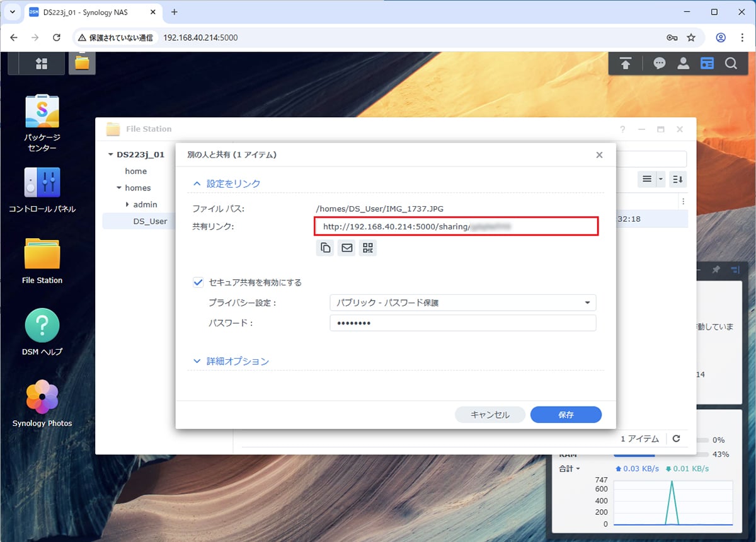Open the DSM main menu grid
This screenshot has height=542, width=756.
pos(42,64)
